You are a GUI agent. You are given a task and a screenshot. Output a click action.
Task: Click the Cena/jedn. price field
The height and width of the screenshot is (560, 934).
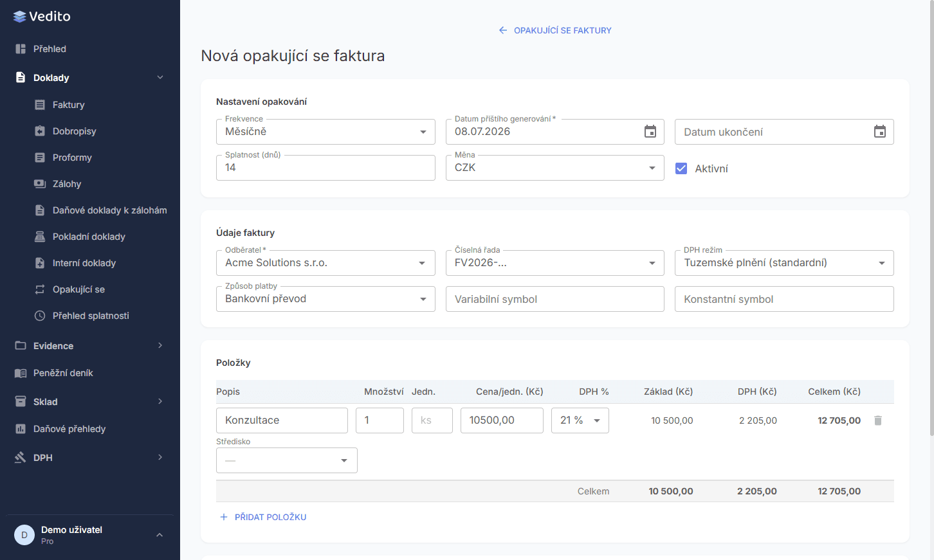click(x=502, y=420)
